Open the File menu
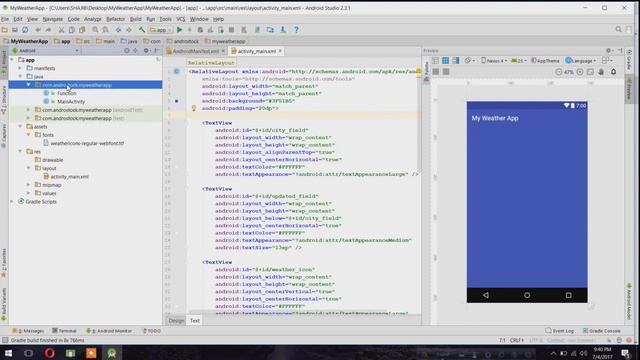This screenshot has height=360, width=640. click(x=5, y=19)
